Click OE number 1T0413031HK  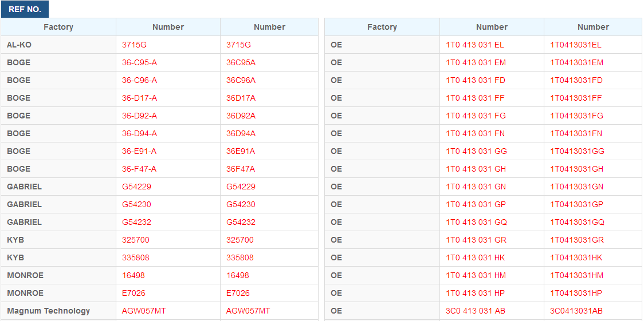576,257
